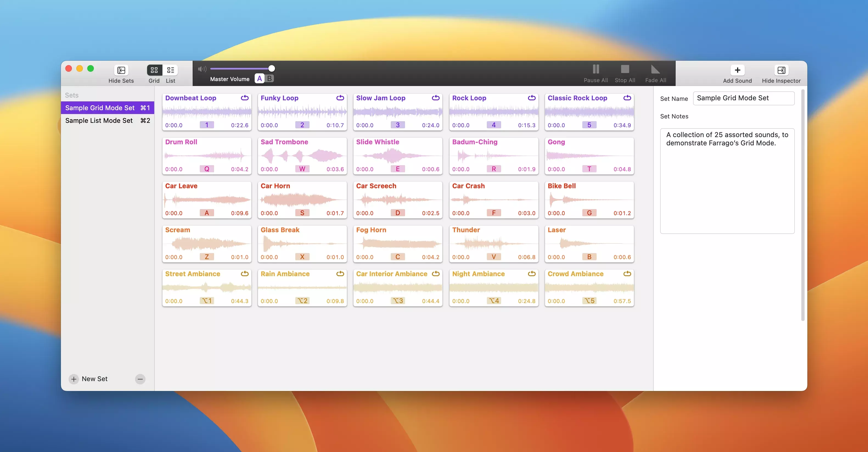Click the Fade All icon
868x452 pixels.
point(655,70)
